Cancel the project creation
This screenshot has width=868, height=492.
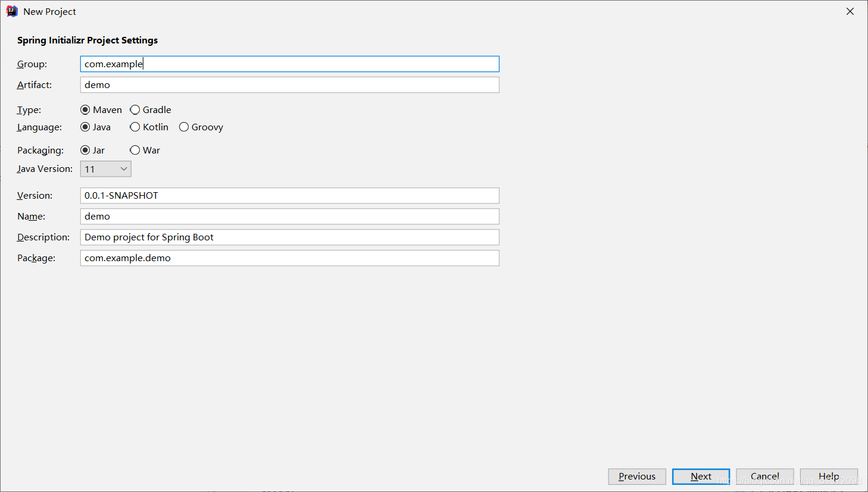click(x=764, y=477)
